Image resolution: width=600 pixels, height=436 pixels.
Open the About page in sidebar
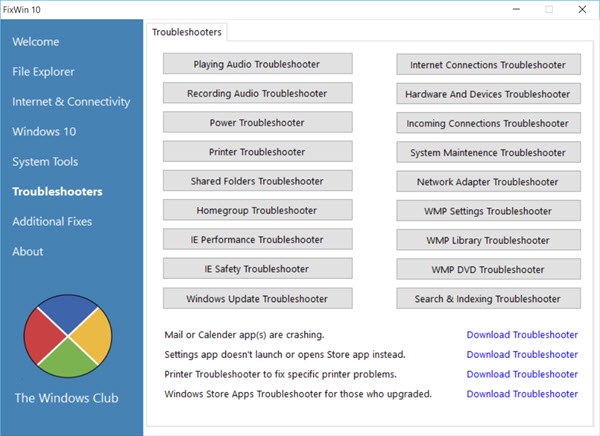point(28,251)
